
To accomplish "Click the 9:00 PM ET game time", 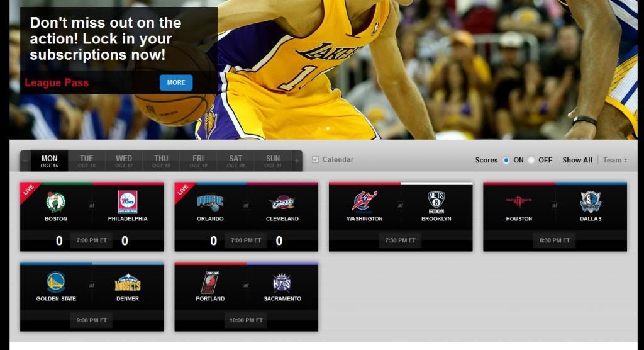I will [x=92, y=320].
